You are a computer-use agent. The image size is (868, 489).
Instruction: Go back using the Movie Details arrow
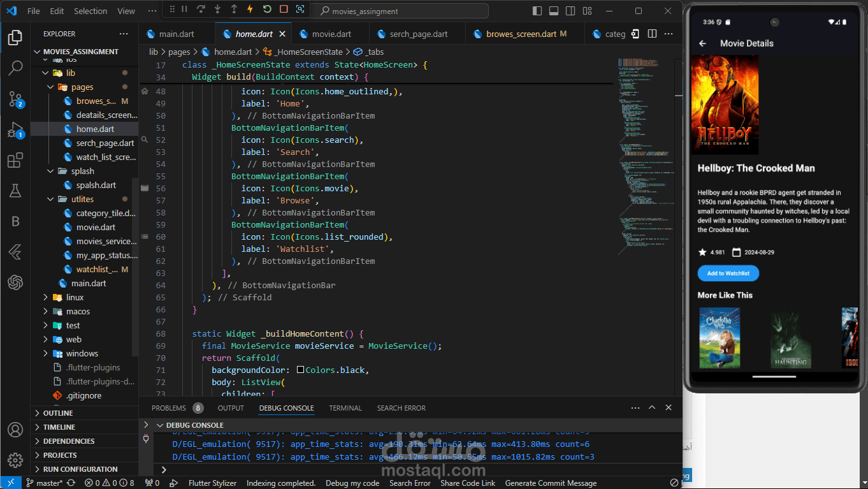(703, 43)
